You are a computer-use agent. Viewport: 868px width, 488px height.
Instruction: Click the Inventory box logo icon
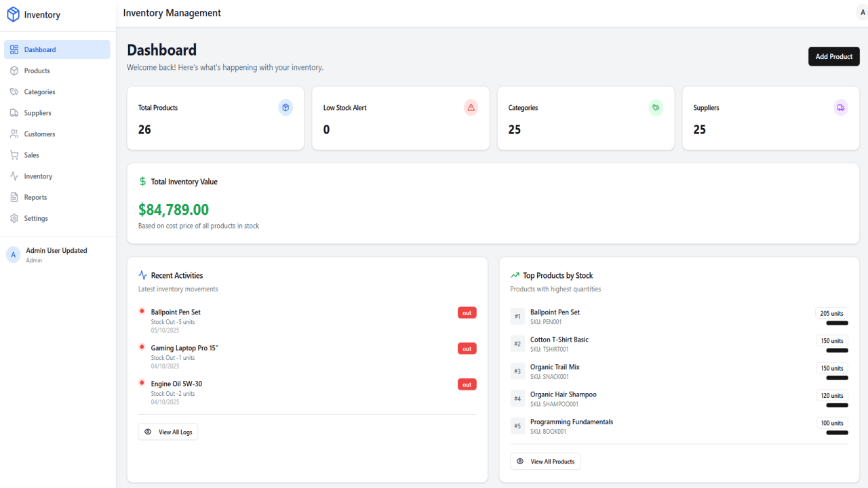(x=13, y=14)
